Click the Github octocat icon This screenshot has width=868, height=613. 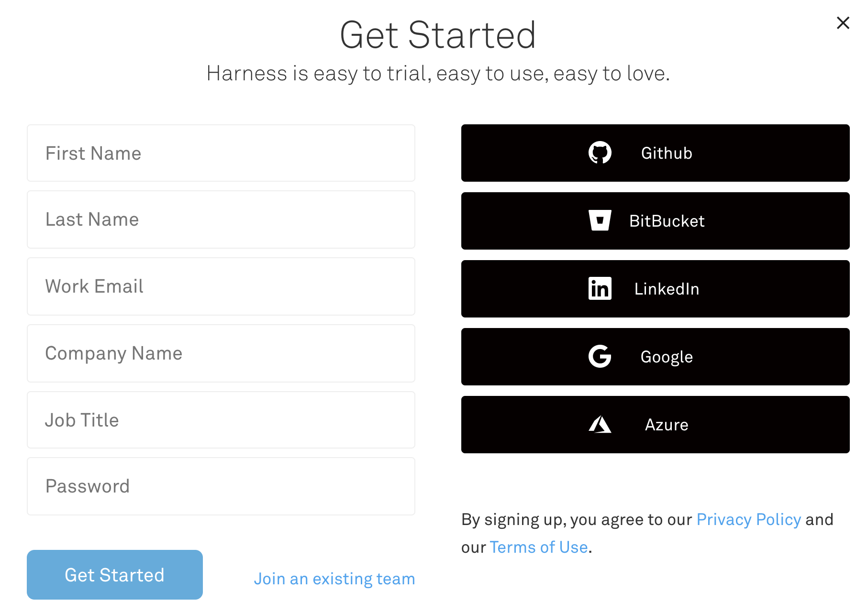coord(600,153)
